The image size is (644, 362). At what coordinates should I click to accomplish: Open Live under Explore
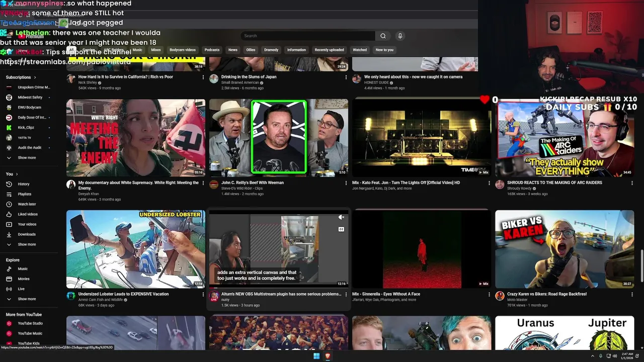click(x=21, y=289)
